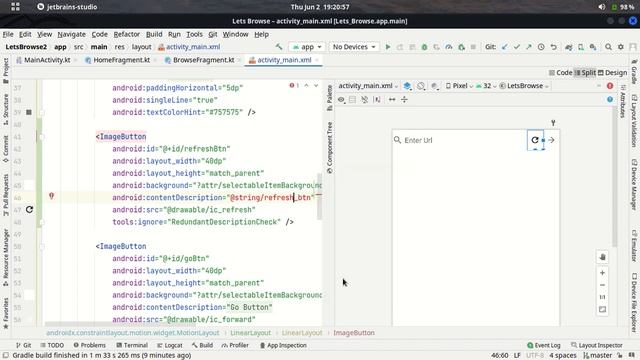Click the Git push arrow icon

pyautogui.click(x=529, y=47)
